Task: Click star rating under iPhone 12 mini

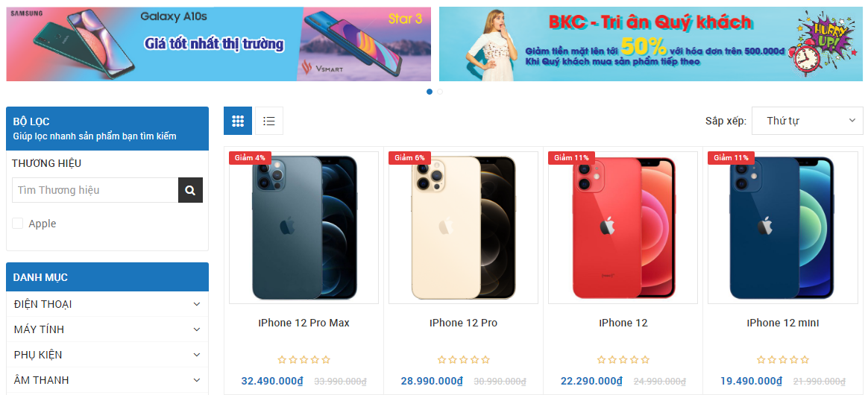Action: [783, 359]
